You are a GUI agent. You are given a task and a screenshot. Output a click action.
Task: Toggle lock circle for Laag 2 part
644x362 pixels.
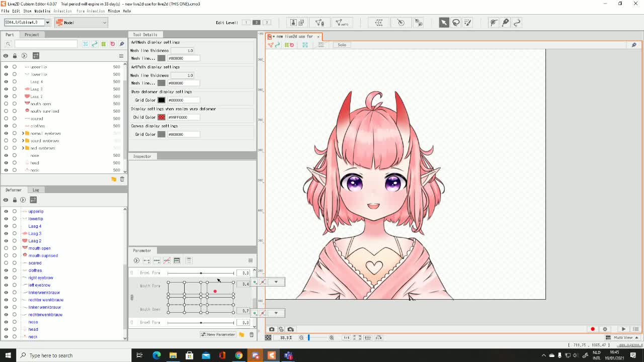[x=15, y=97]
